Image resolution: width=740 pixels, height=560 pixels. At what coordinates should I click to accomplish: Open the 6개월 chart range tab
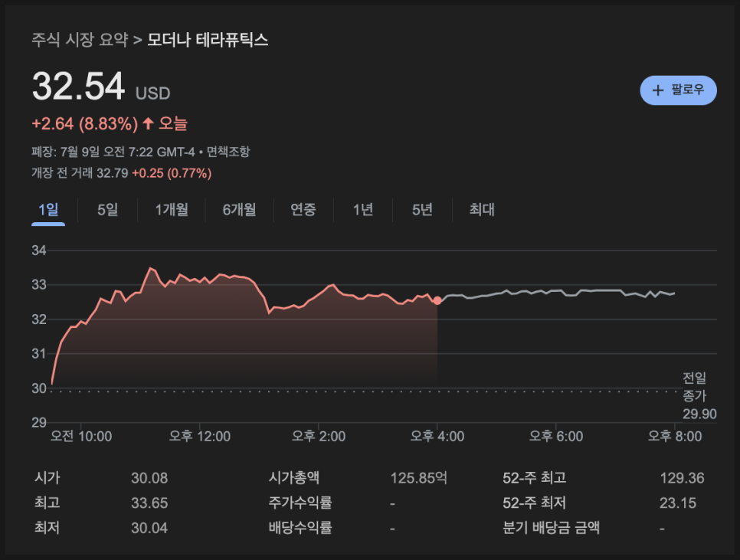click(x=239, y=209)
